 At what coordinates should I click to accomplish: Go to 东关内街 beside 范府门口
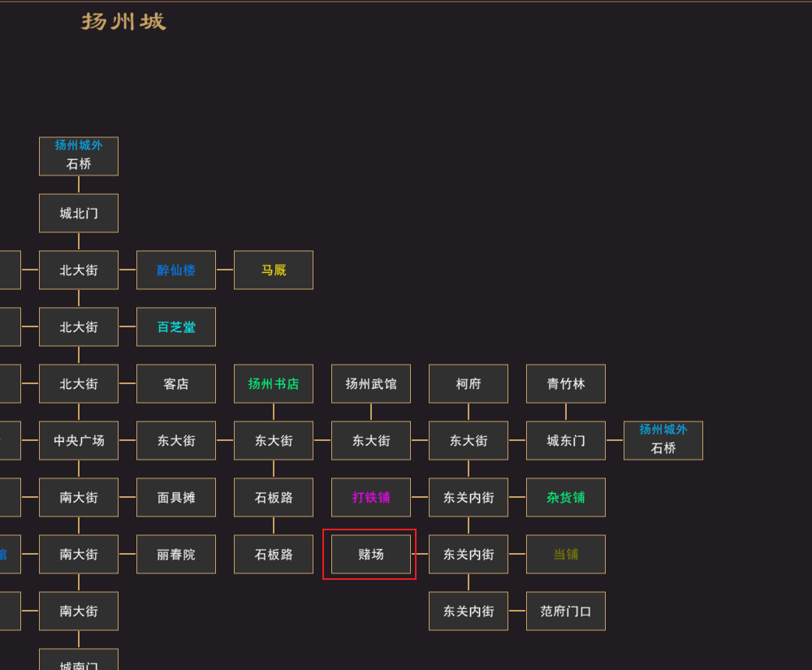[469, 612]
